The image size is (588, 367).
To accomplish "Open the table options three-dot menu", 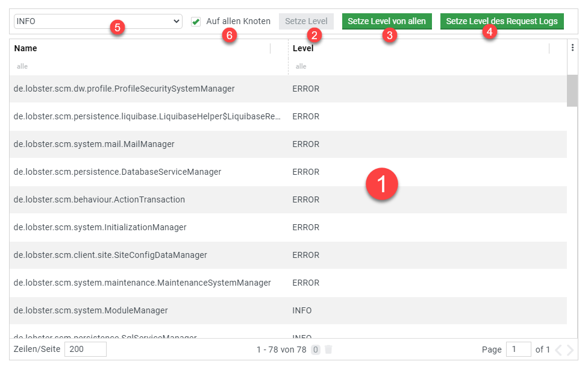I will (572, 48).
